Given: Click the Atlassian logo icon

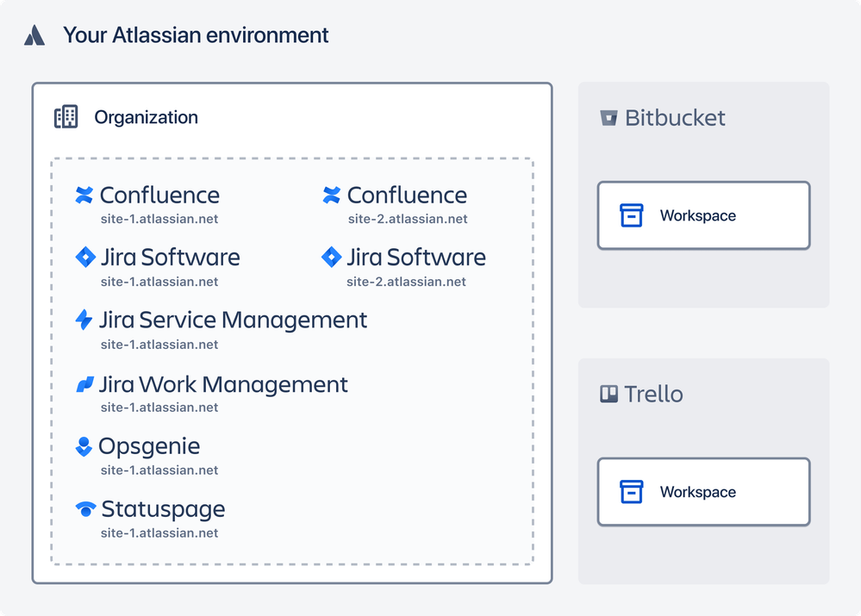Looking at the screenshot, I should tap(34, 35).
